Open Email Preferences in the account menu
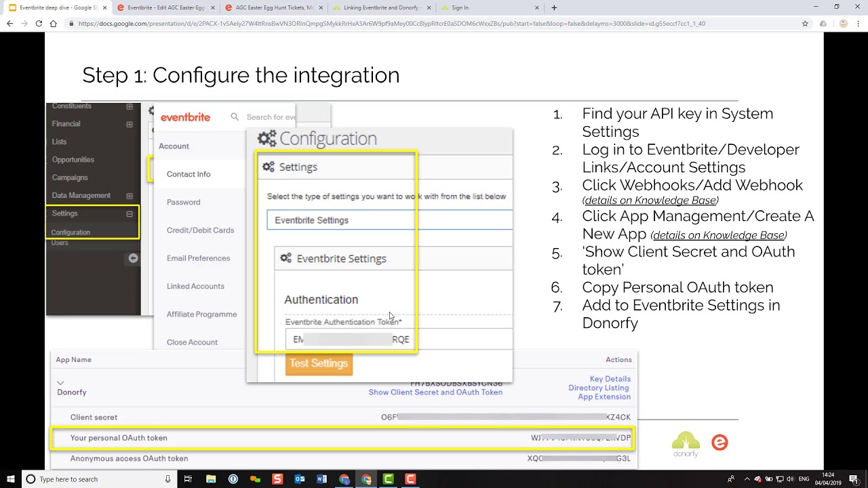This screenshot has height=488, width=868. coord(198,258)
